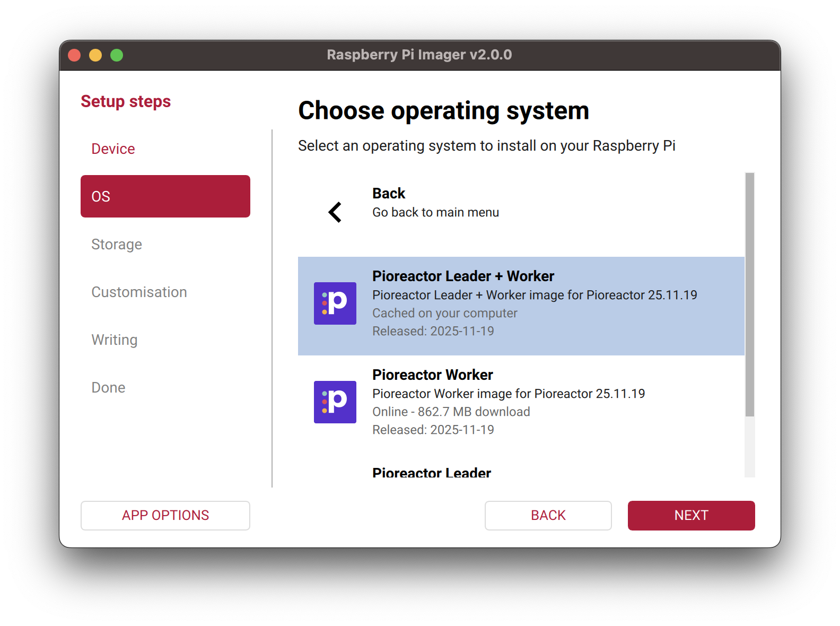Open the Storage setup step
840x626 pixels.
coord(117,245)
